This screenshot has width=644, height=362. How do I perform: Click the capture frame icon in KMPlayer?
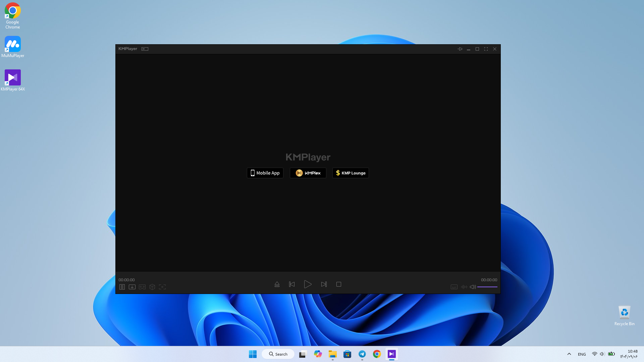162,287
